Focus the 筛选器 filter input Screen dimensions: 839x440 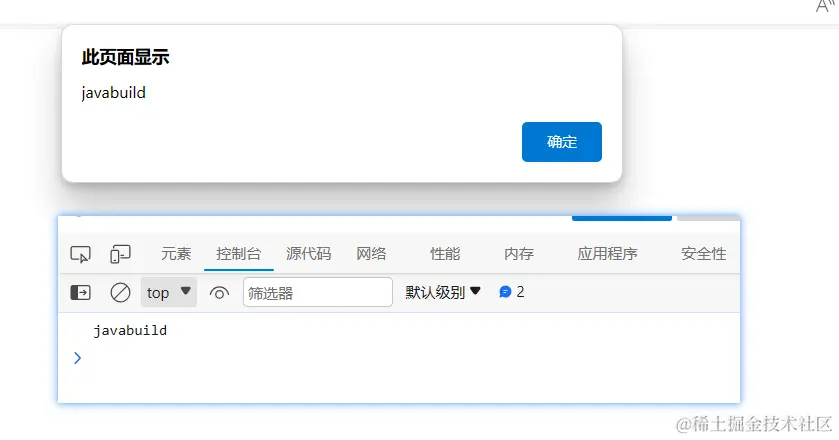tap(318, 292)
